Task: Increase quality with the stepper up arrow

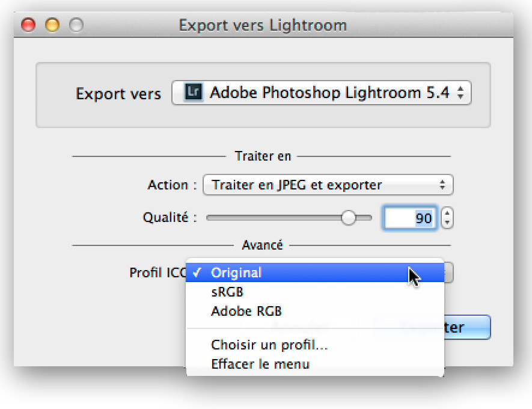Action: click(447, 213)
